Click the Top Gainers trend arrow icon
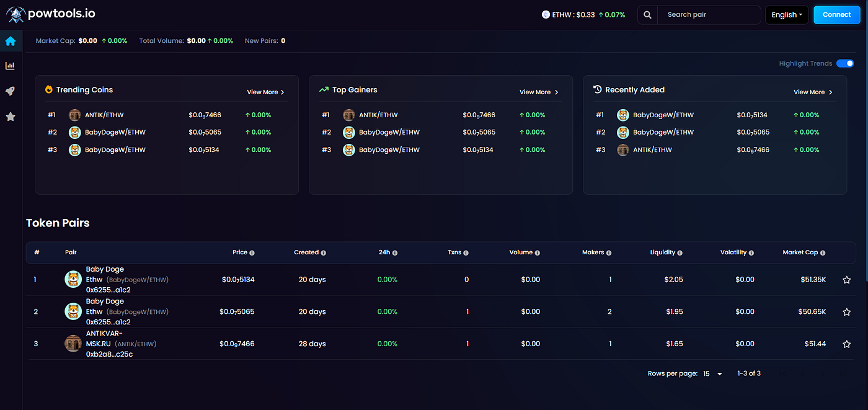868x410 pixels. point(324,89)
